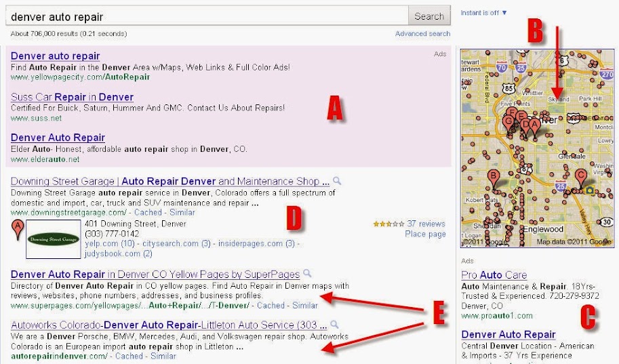The width and height of the screenshot is (619, 364).
Task: Click the Downing Street Garage logo thumbnail
Action: coord(54,239)
